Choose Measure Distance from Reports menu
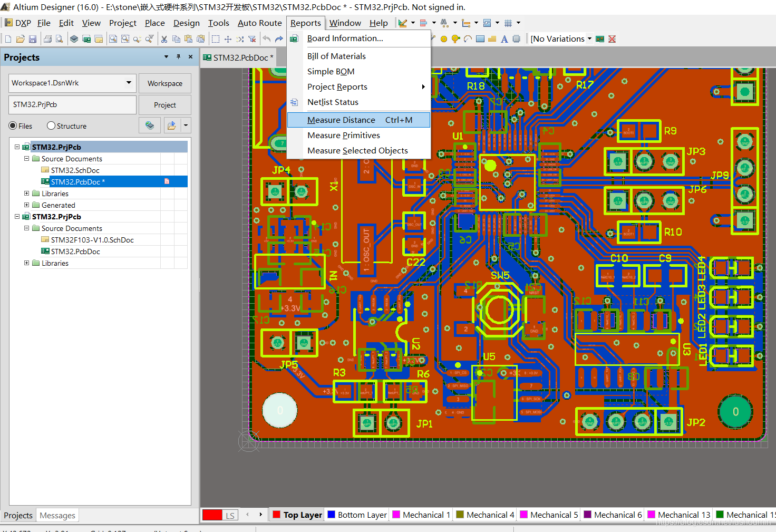The width and height of the screenshot is (776, 532). tap(341, 120)
